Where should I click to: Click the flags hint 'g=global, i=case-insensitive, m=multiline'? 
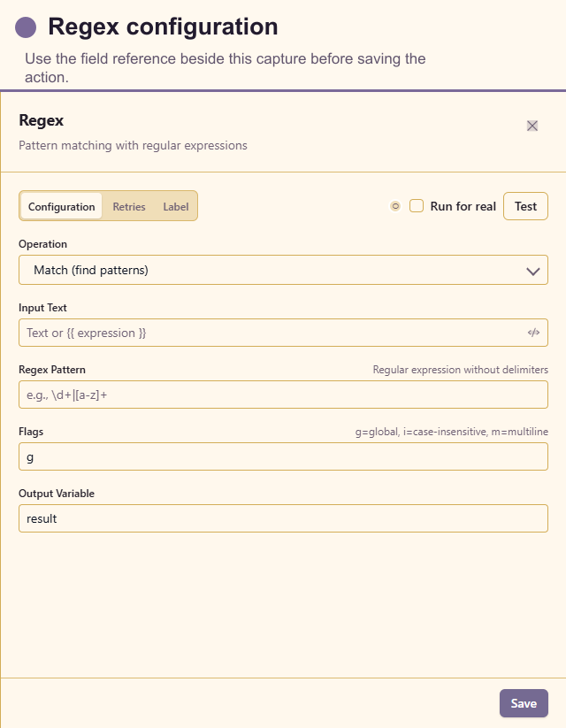pos(451,432)
